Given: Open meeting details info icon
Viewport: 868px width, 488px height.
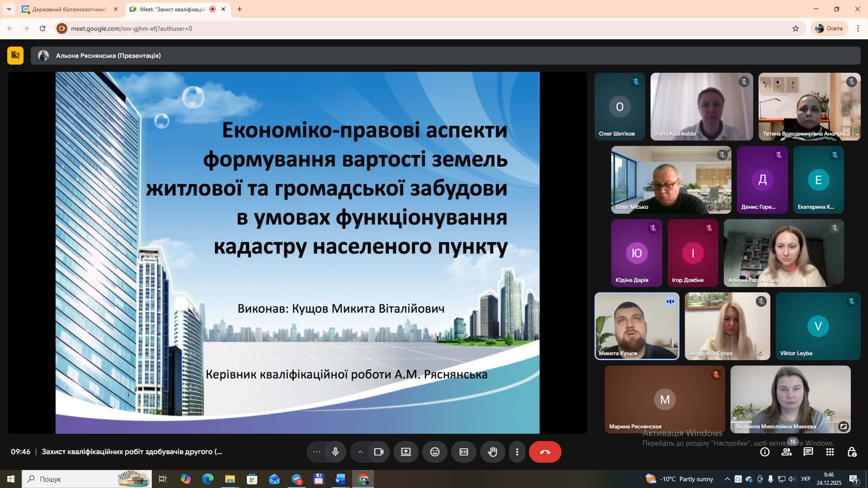Looking at the screenshot, I should point(764,452).
